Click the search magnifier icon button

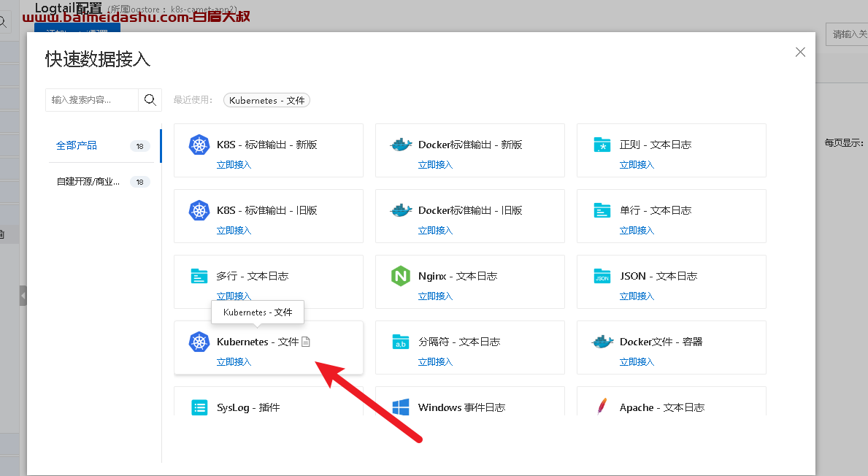(150, 100)
